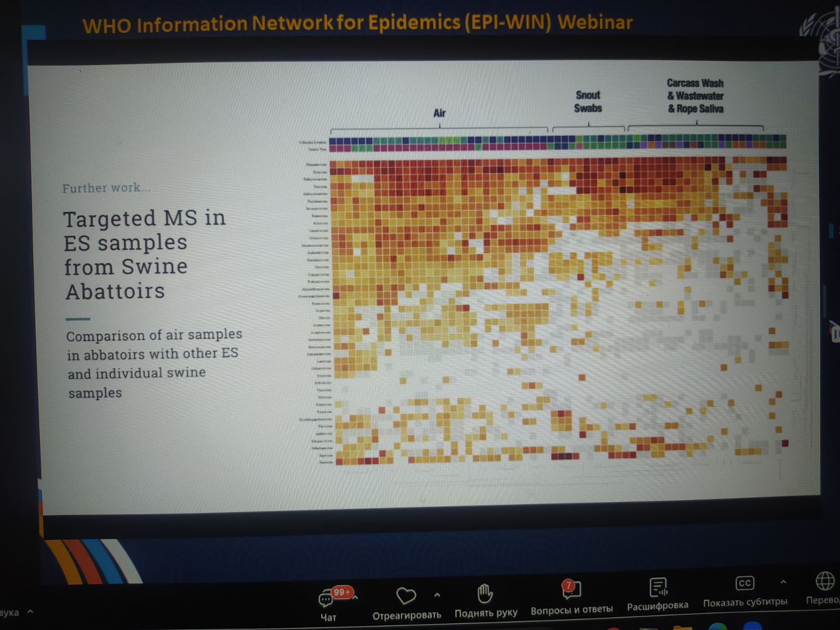Open Q&A (Вопросы и ответы) icon

571,590
